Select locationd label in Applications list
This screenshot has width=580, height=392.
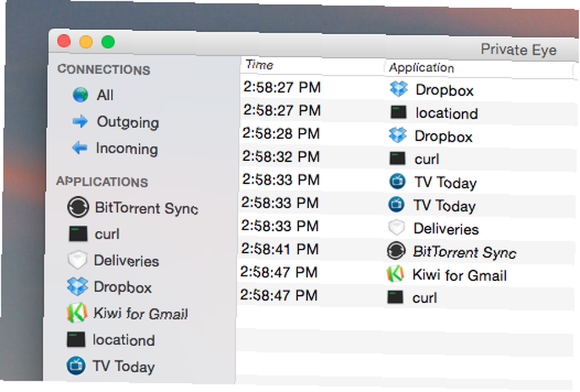pyautogui.click(x=124, y=340)
